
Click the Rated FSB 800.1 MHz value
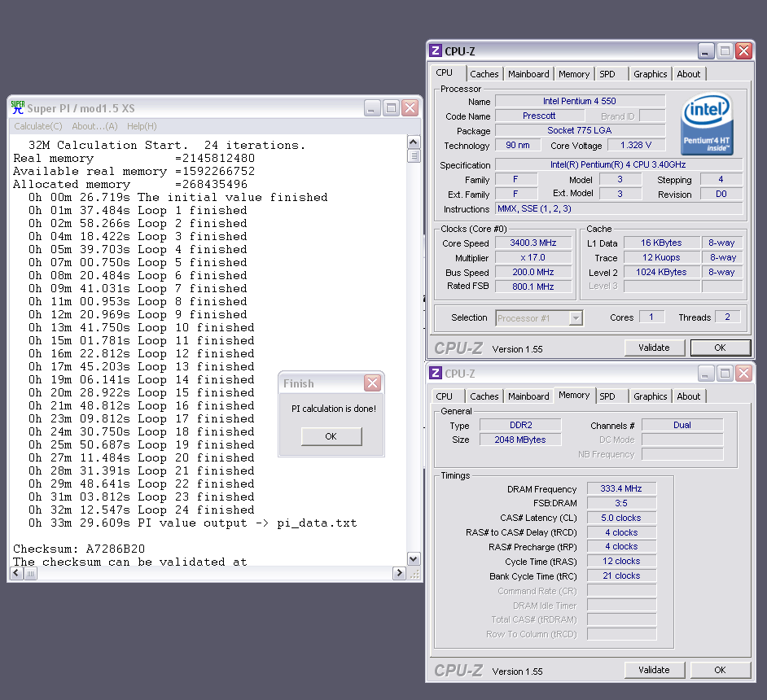533,287
